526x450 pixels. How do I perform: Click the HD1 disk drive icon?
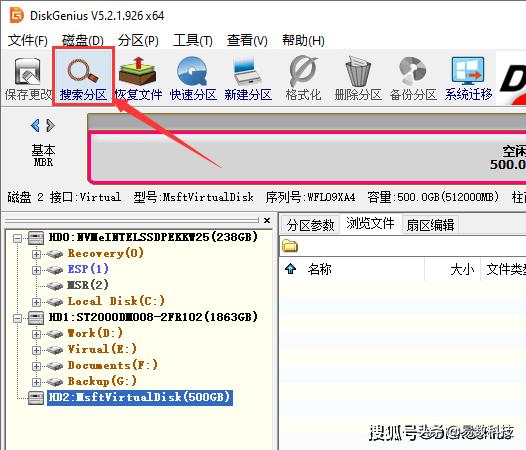click(36, 318)
